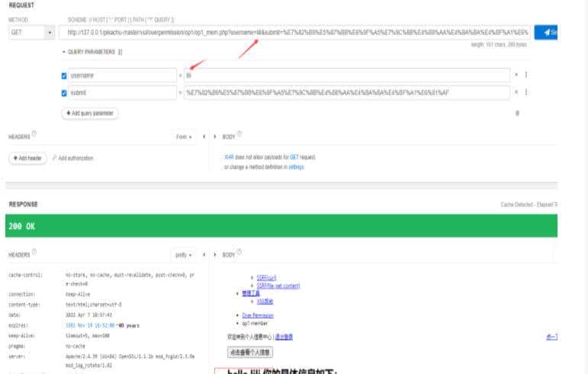This screenshot has height=374, width=588.
Task: Click the blue Send request button
Action: pyautogui.click(x=545, y=32)
